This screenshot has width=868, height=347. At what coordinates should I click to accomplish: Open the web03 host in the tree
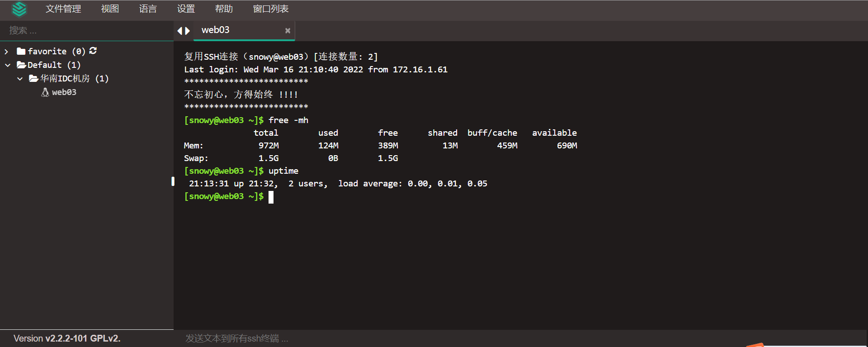(64, 92)
